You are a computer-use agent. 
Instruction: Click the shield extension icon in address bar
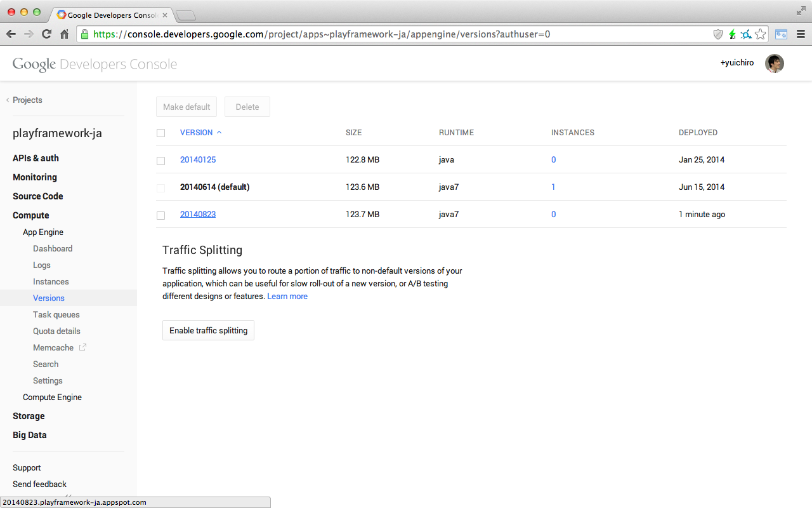coord(718,34)
